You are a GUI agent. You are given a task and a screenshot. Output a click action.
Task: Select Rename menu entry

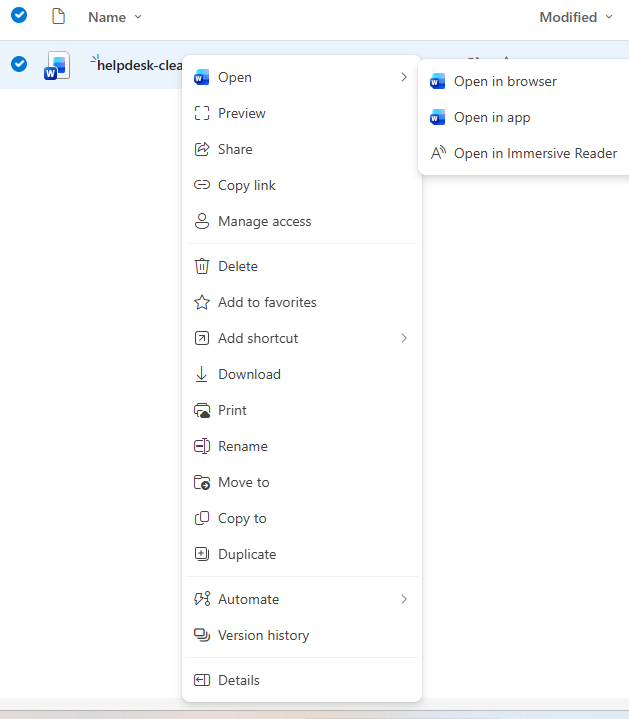point(302,446)
